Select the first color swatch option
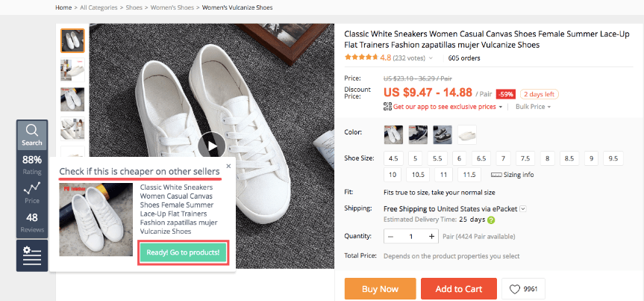The image size is (644, 301). click(x=393, y=134)
